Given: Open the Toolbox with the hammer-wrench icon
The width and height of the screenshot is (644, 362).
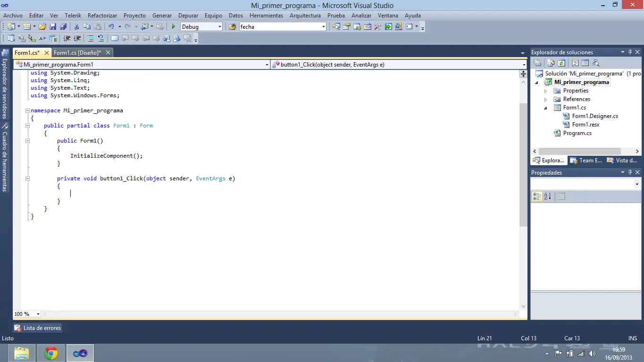Looking at the screenshot, I should point(377,27).
